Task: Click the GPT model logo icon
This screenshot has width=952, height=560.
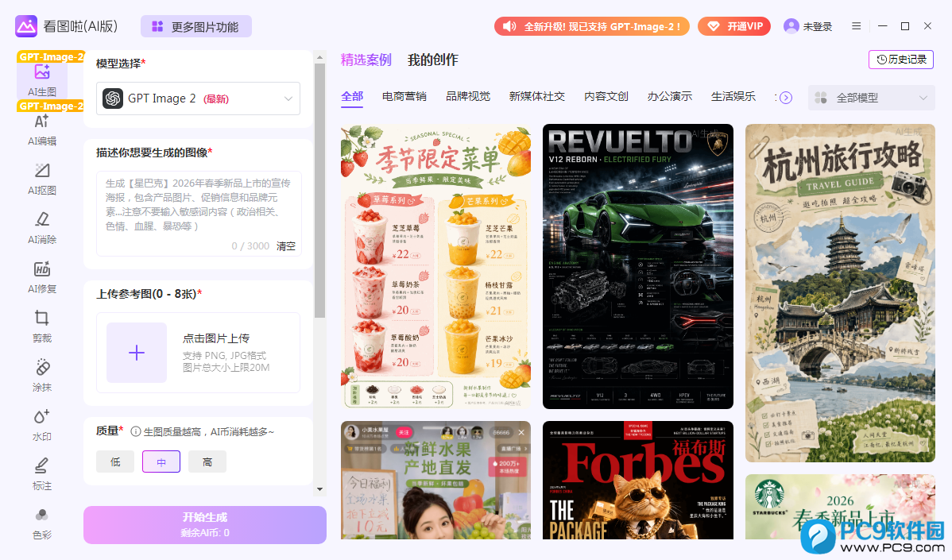Action: (113, 98)
